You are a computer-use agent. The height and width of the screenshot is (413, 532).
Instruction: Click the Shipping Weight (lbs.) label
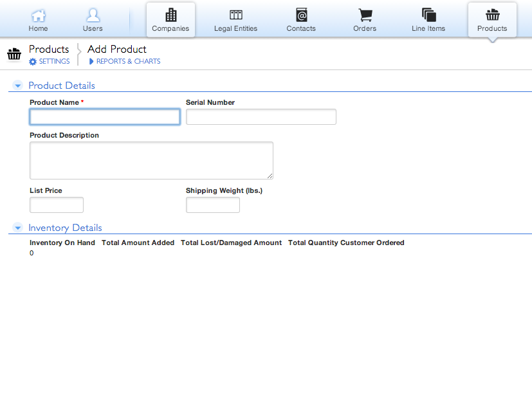pyautogui.click(x=225, y=190)
